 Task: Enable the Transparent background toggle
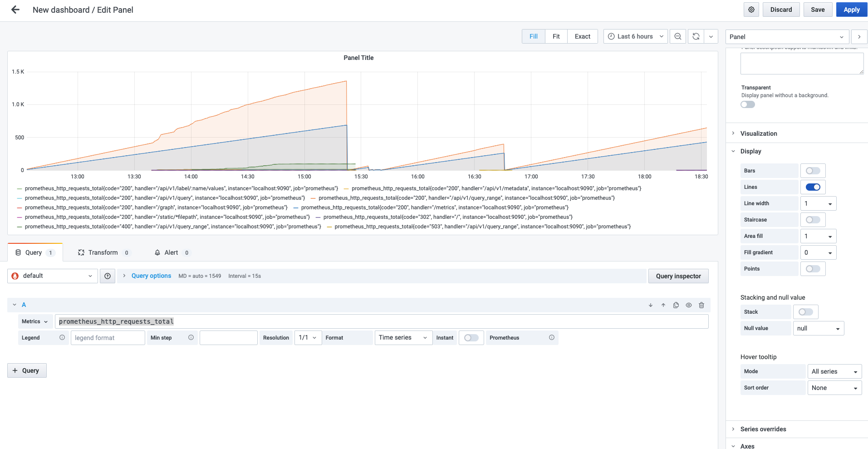pos(748,104)
